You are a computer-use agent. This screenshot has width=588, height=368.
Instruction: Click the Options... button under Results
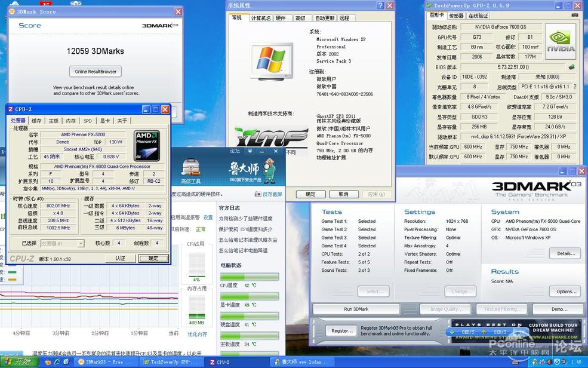[x=565, y=292]
